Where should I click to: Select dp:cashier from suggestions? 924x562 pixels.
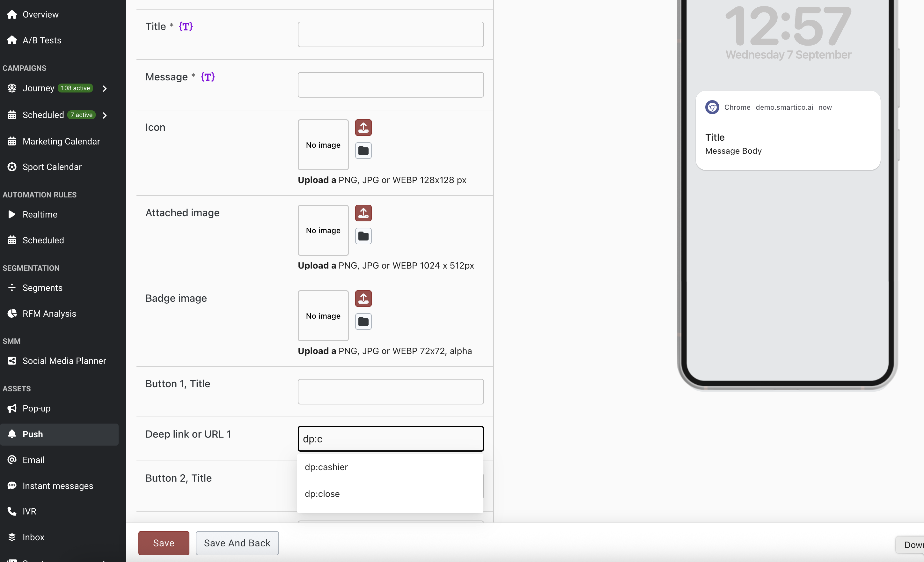click(326, 467)
